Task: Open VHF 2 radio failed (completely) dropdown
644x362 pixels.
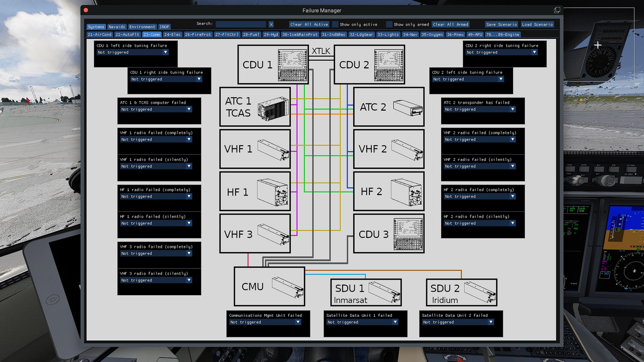Action: [x=479, y=139]
